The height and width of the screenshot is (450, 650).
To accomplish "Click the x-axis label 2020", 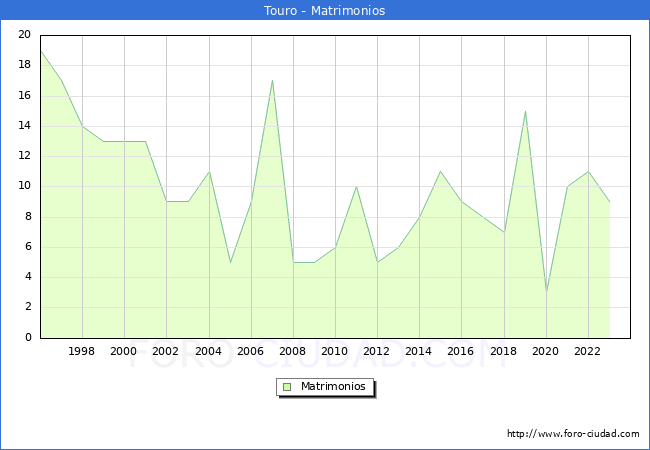I will tap(546, 351).
